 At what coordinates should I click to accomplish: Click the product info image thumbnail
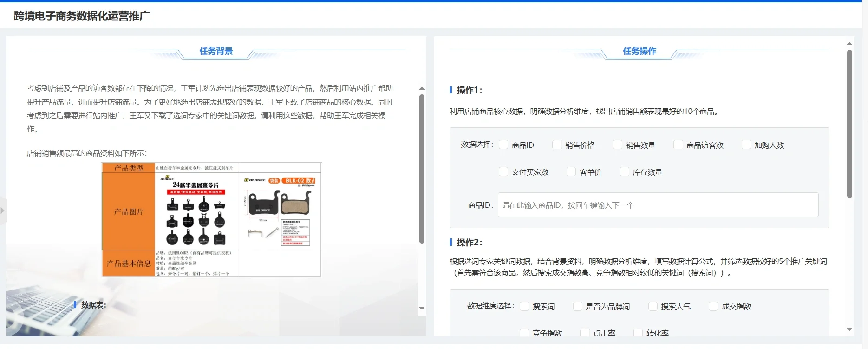point(212,219)
